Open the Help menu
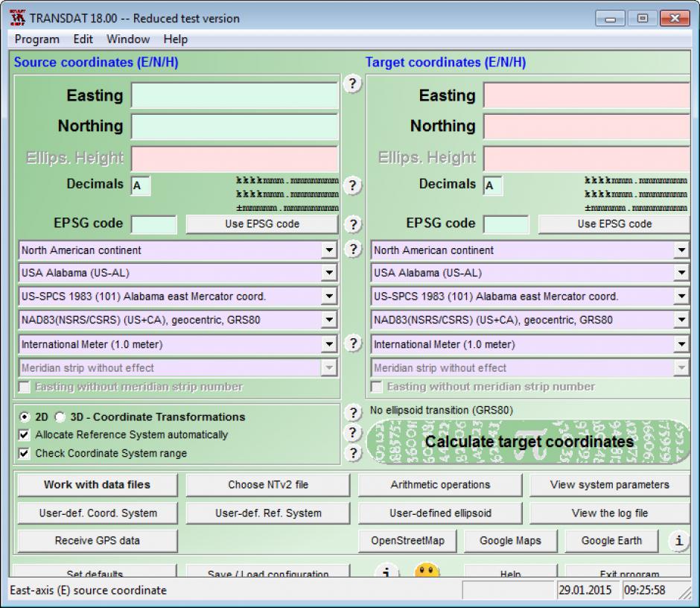This screenshot has width=700, height=608. pos(176,39)
